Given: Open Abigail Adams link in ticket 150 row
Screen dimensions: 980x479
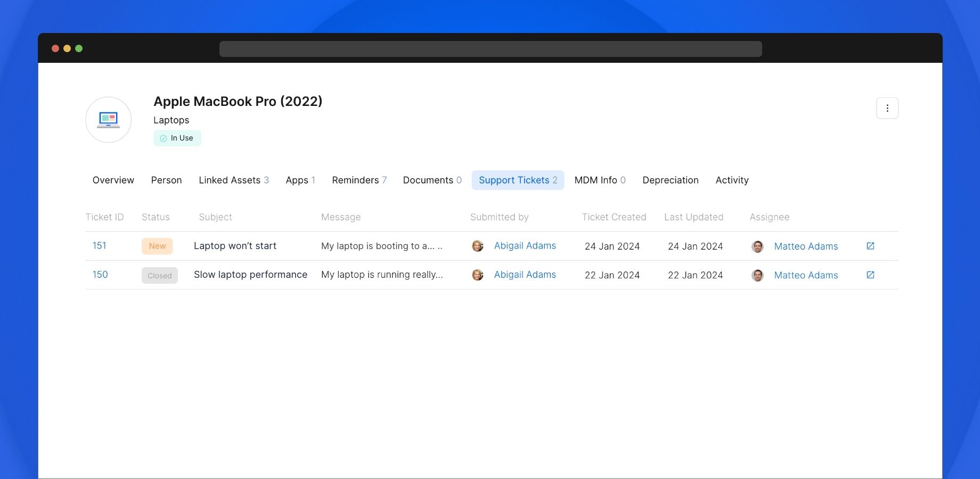Looking at the screenshot, I should coord(525,274).
